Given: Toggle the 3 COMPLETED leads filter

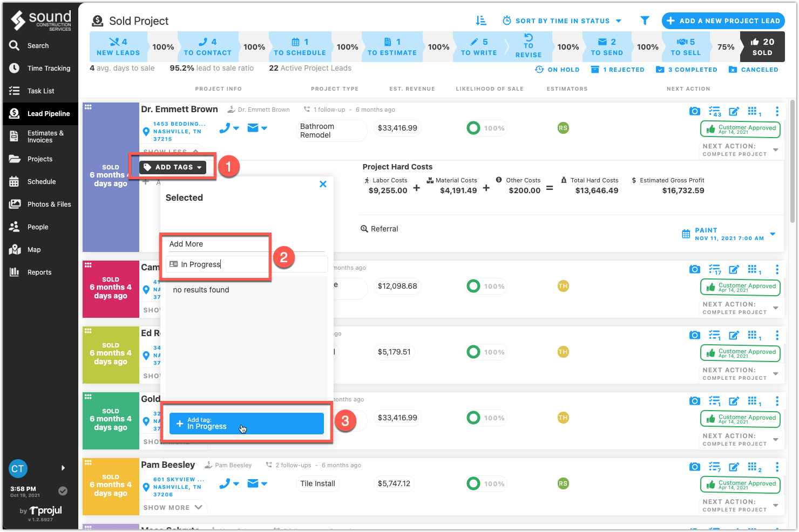Looking at the screenshot, I should pos(686,69).
